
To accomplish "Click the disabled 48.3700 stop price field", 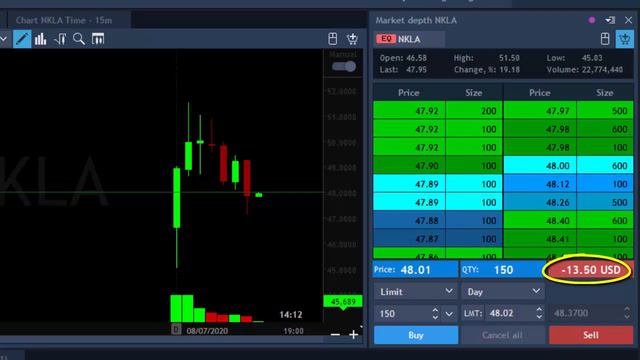I will point(591,313).
